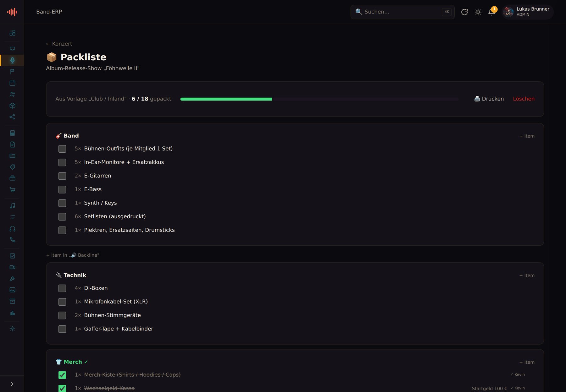Open the video camera sidebar icon
566x392 pixels.
point(12,267)
